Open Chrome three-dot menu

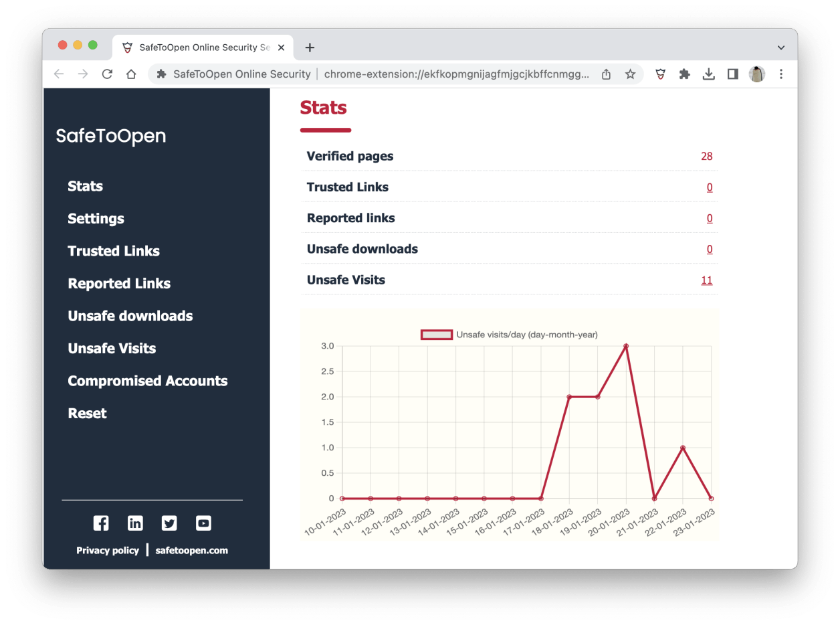(x=780, y=74)
